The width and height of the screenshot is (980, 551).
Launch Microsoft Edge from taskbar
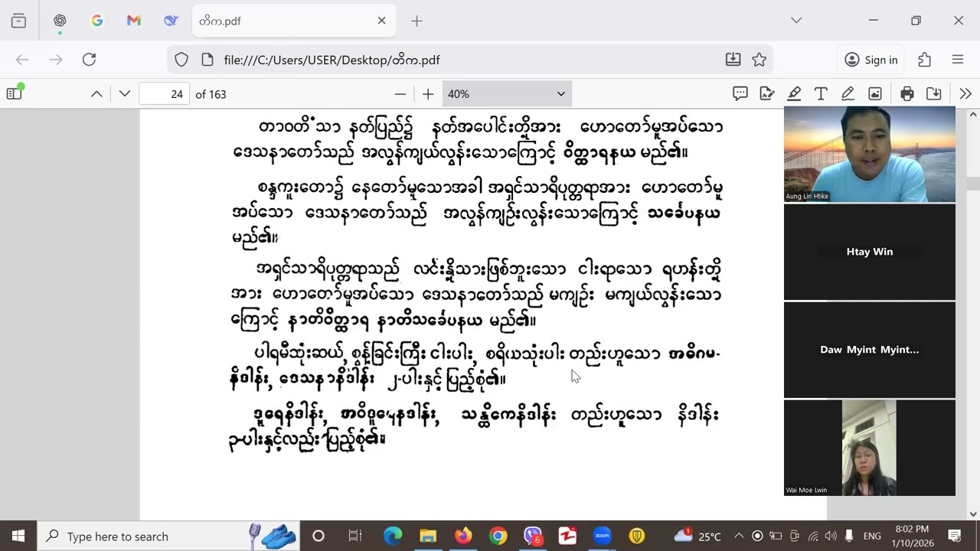pyautogui.click(x=393, y=536)
